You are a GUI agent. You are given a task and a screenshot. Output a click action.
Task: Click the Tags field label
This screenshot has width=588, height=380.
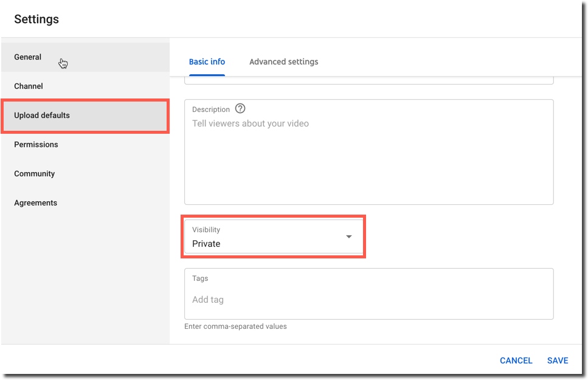[200, 278]
